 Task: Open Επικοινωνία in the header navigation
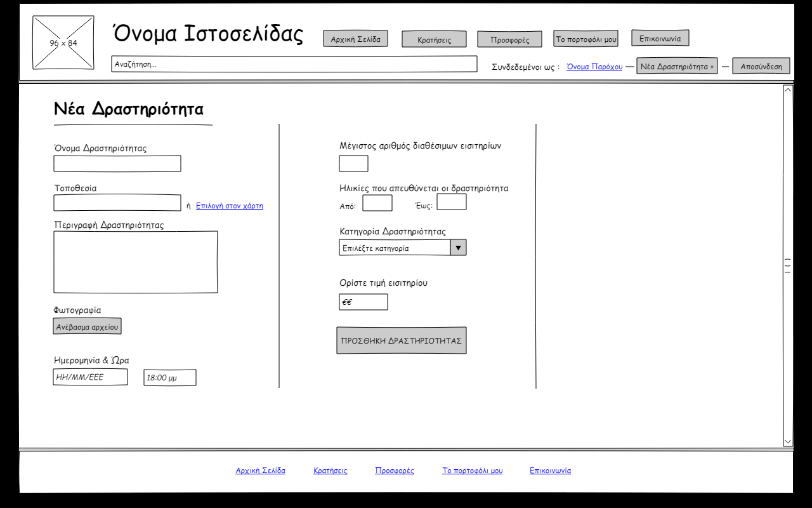pos(660,38)
